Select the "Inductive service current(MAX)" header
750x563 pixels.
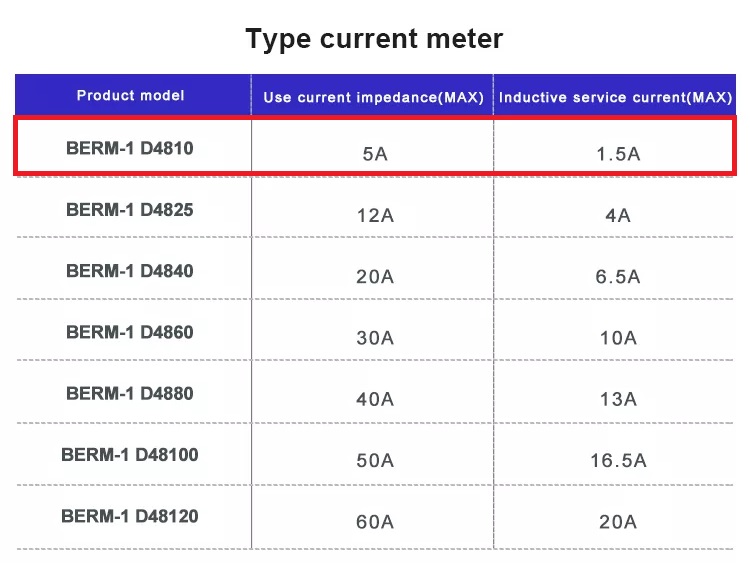[616, 98]
